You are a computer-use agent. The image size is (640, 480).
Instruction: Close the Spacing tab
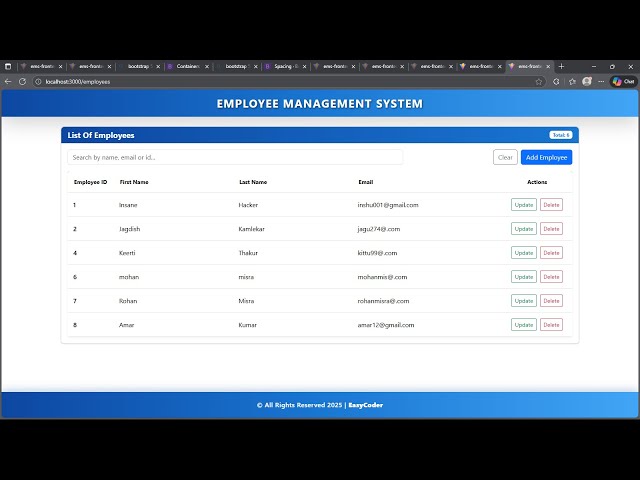304,67
